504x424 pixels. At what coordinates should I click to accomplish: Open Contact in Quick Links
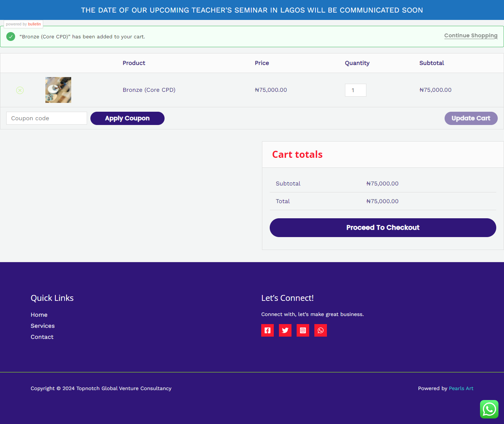click(42, 337)
